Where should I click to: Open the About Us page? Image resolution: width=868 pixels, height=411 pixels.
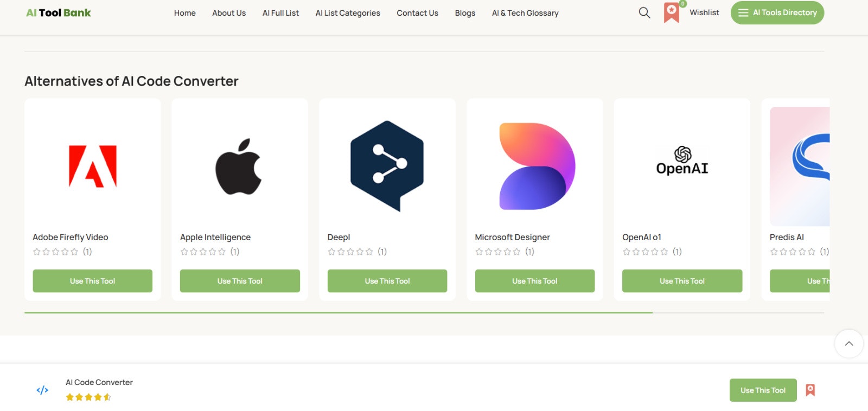coord(229,13)
